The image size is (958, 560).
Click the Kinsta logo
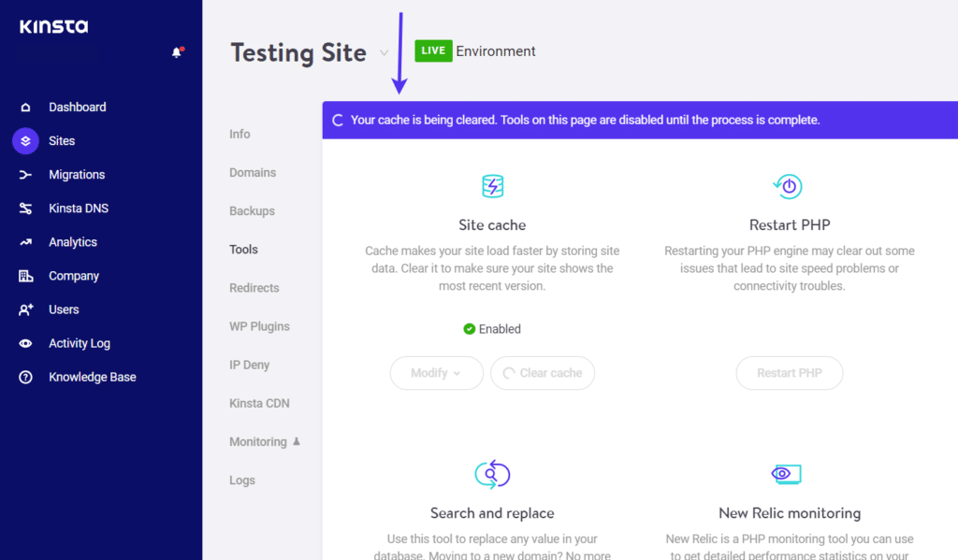(53, 26)
